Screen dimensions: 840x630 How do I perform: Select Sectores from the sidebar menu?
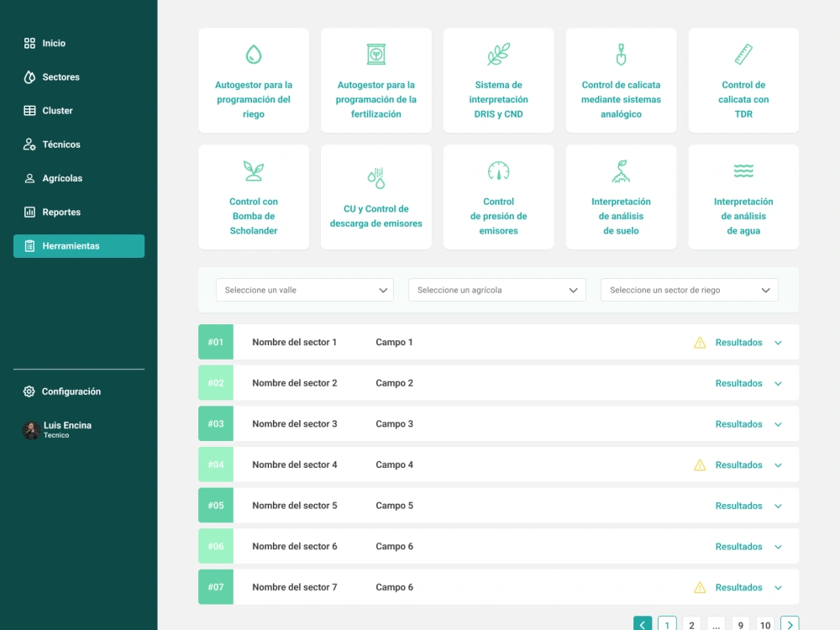click(x=59, y=76)
